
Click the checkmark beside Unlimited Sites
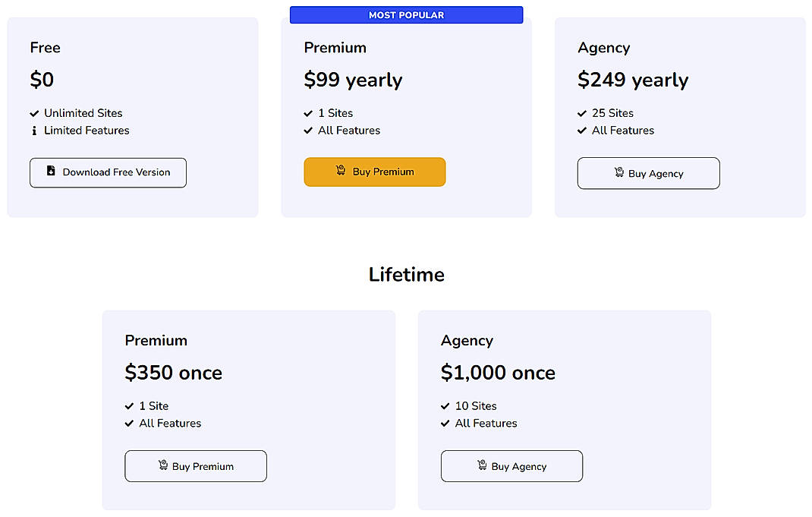coord(33,113)
